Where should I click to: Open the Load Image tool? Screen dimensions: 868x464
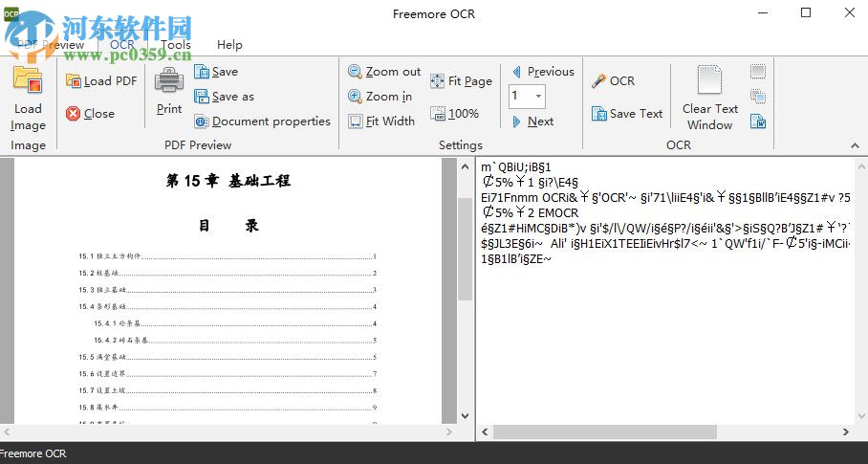tap(28, 99)
